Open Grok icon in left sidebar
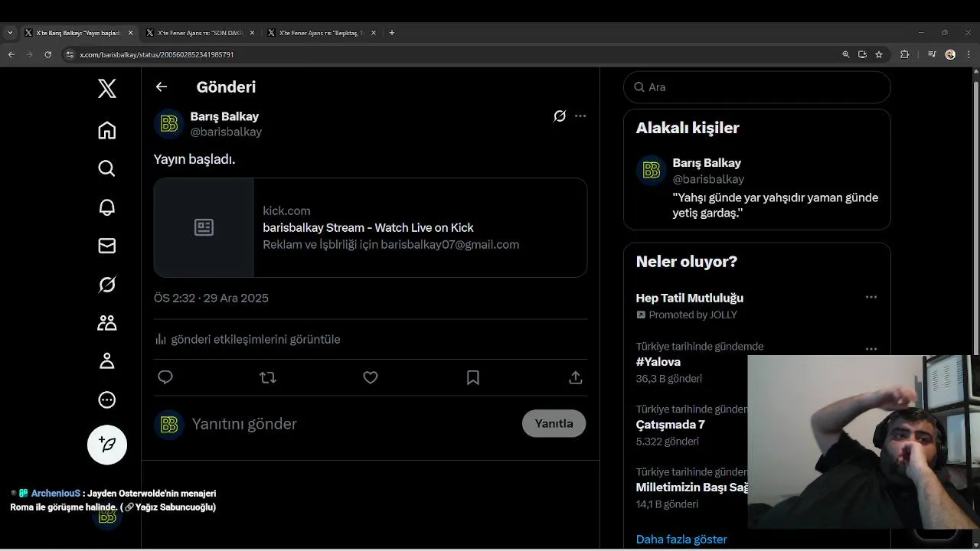The width and height of the screenshot is (980, 551). tap(107, 285)
